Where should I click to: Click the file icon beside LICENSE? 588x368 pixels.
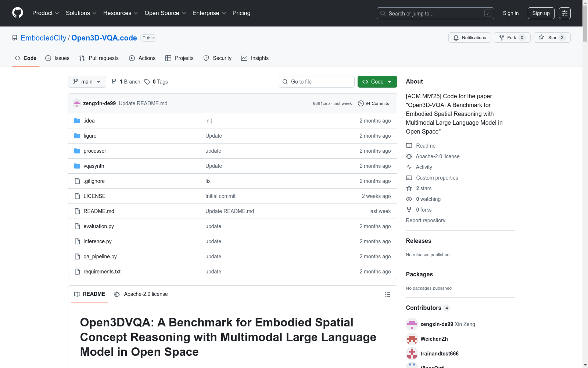coord(77,196)
